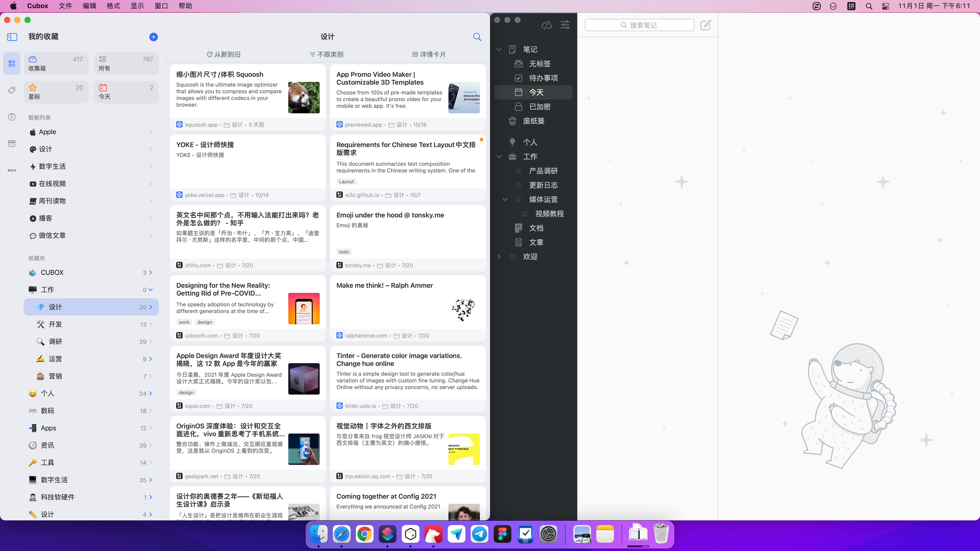Click the compose new note icon in Bear
The height and width of the screenshot is (551, 980).
click(x=706, y=25)
